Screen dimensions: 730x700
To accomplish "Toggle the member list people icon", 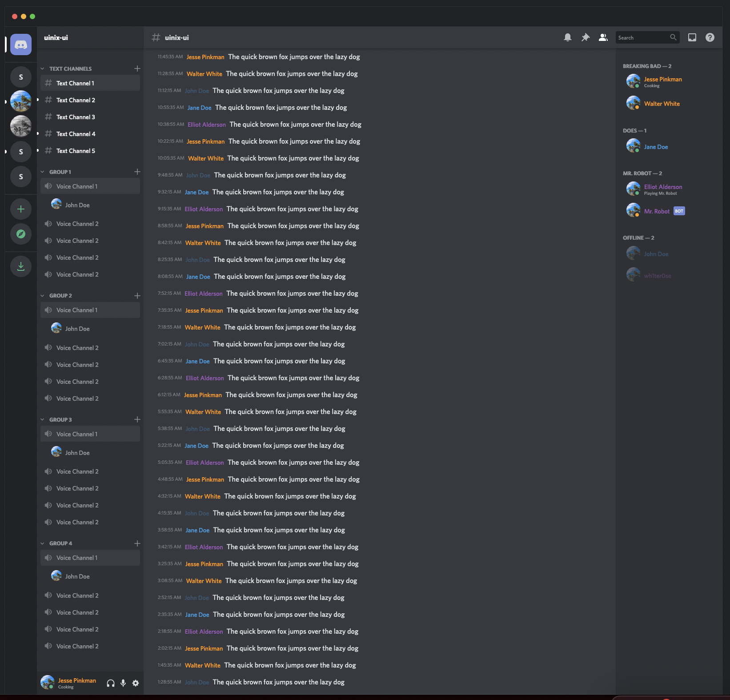I will pos(603,37).
